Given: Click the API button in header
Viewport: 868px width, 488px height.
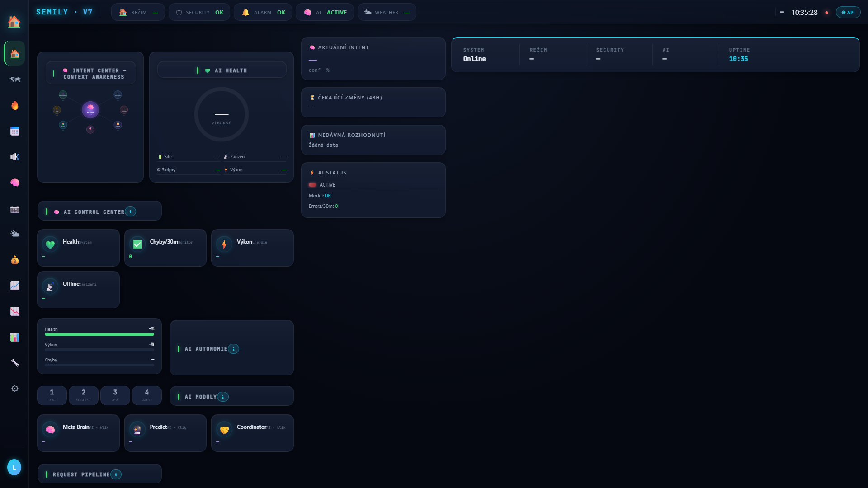Looking at the screenshot, I should coord(848,12).
